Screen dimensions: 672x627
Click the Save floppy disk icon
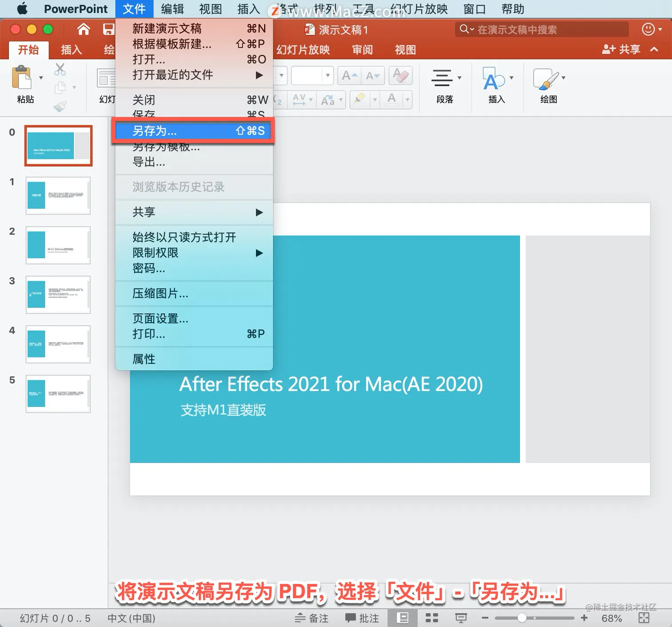(108, 29)
